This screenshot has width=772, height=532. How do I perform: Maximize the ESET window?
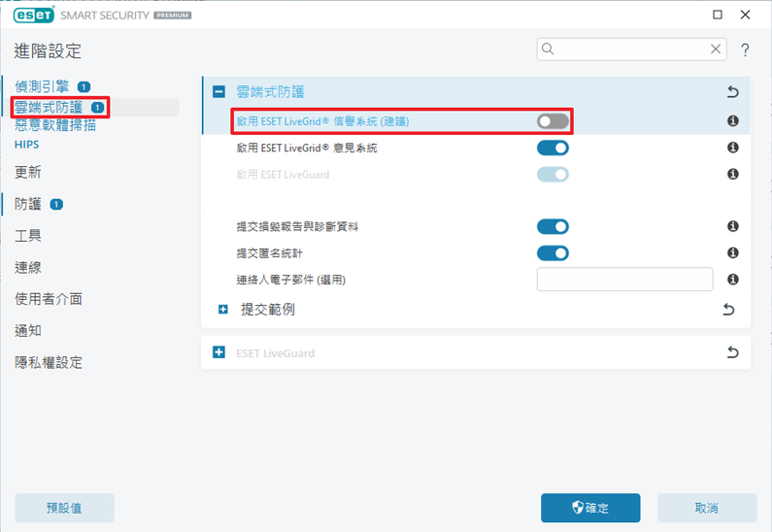(x=718, y=15)
